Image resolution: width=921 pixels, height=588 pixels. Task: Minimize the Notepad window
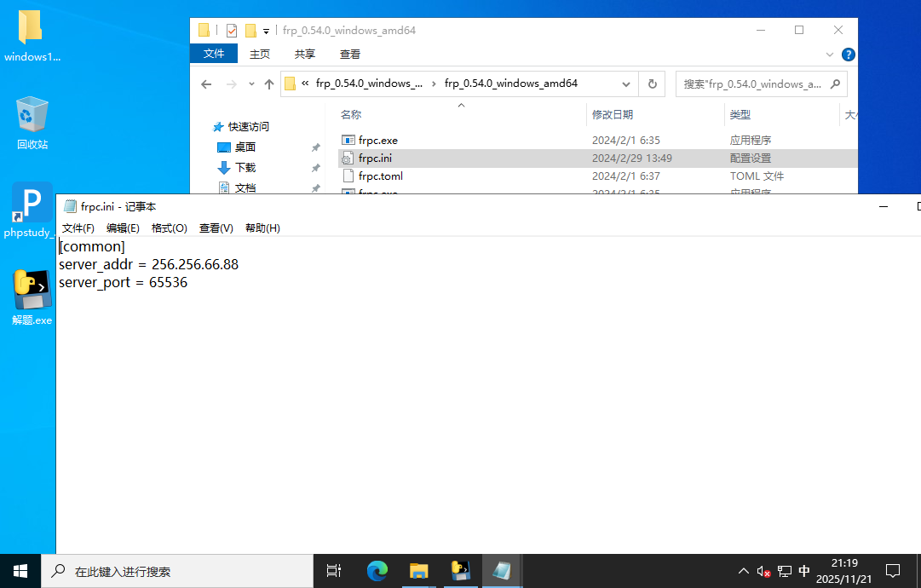click(x=884, y=207)
